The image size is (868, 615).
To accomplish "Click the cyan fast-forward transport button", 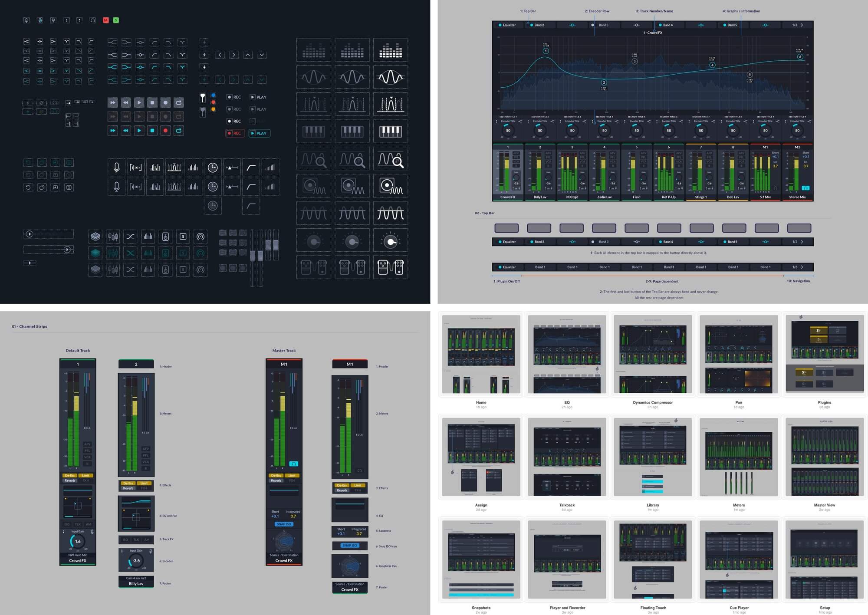I will coord(112,130).
